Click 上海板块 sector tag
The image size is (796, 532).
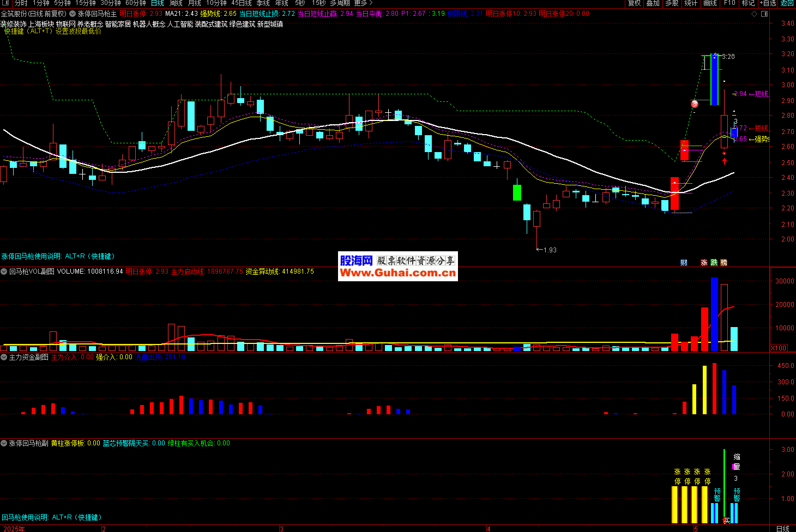coord(41,24)
